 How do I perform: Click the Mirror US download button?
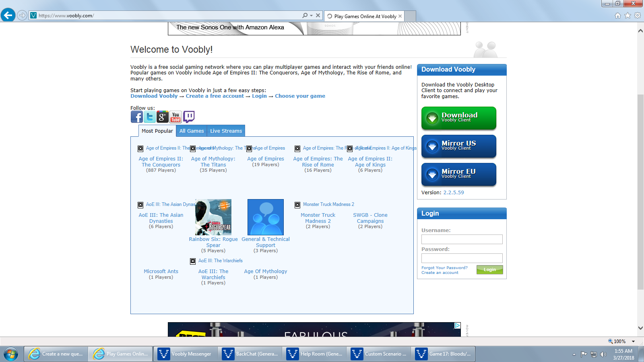point(459,146)
